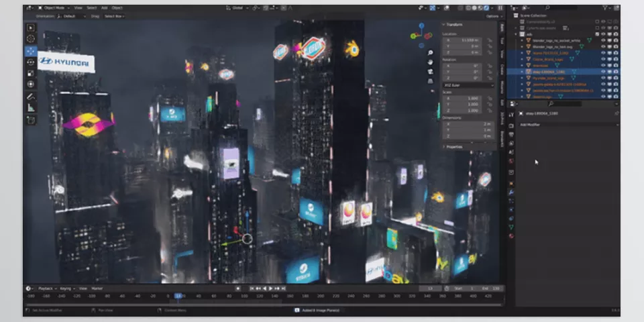644x322 pixels.
Task: Click the use preview range clock icon
Action: (x=447, y=288)
